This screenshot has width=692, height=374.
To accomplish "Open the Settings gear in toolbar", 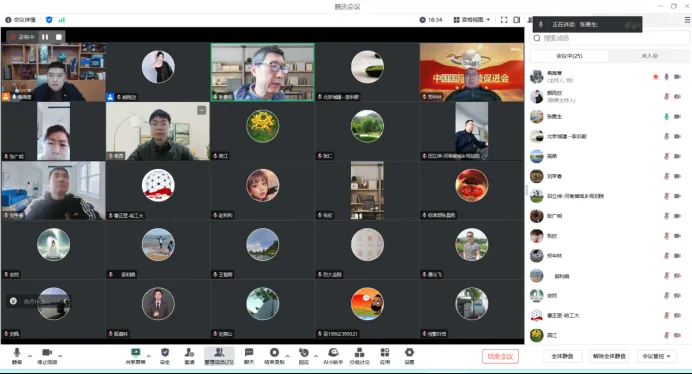I will pos(410,356).
